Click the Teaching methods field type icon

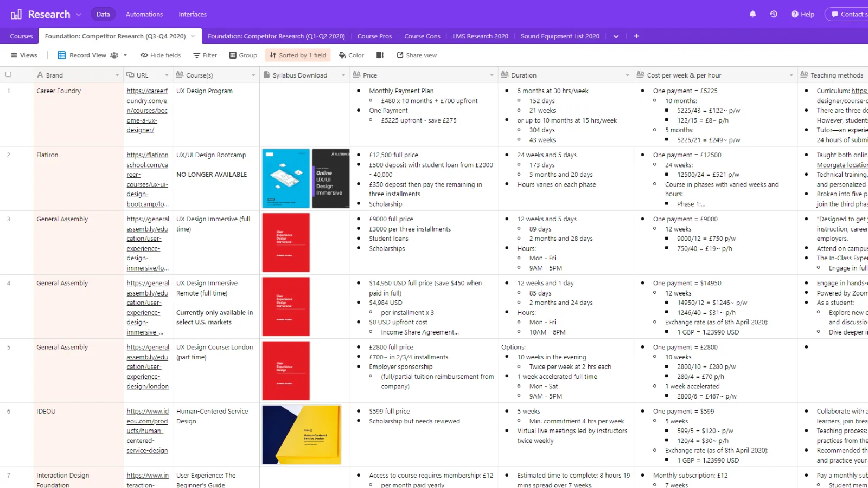point(804,75)
